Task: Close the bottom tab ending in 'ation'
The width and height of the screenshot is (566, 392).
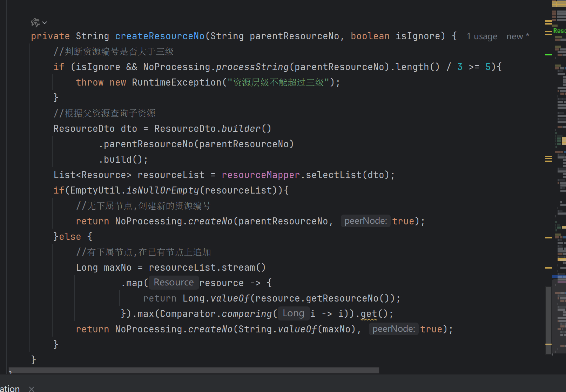Action: pyautogui.click(x=32, y=388)
